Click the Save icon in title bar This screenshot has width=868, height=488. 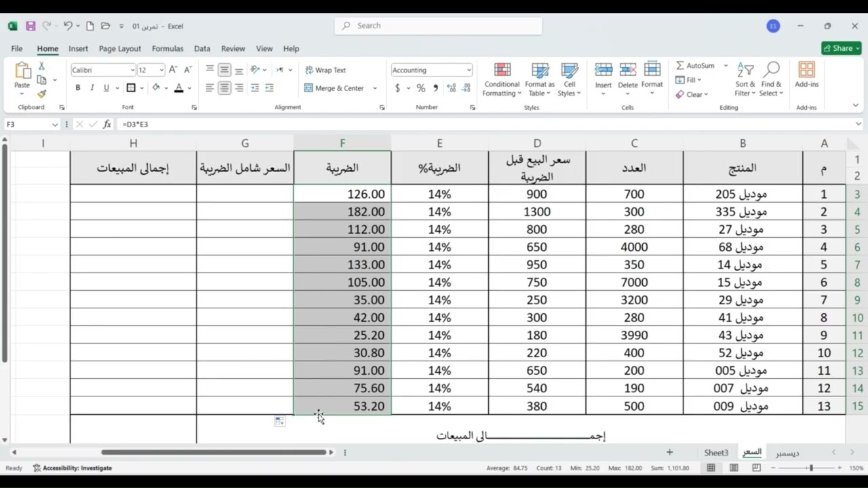click(31, 26)
